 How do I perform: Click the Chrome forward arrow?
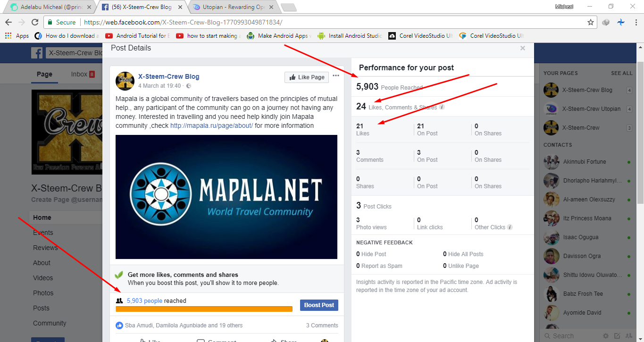pyautogui.click(x=21, y=22)
